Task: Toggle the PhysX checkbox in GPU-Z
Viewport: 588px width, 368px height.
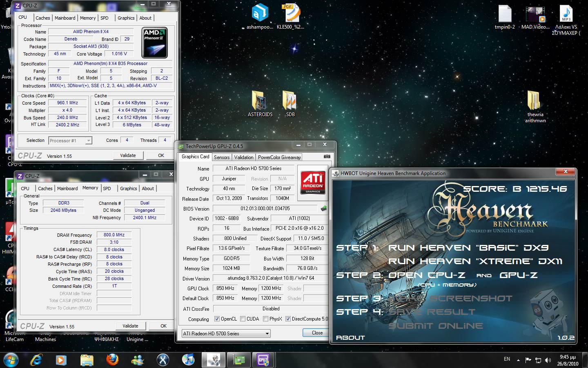Action: [x=265, y=319]
